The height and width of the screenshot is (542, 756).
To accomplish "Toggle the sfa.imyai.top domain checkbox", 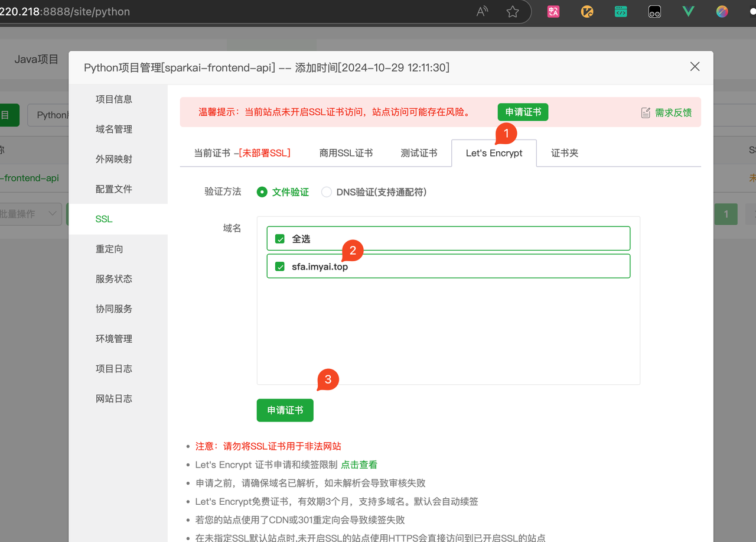I will click(x=280, y=267).
